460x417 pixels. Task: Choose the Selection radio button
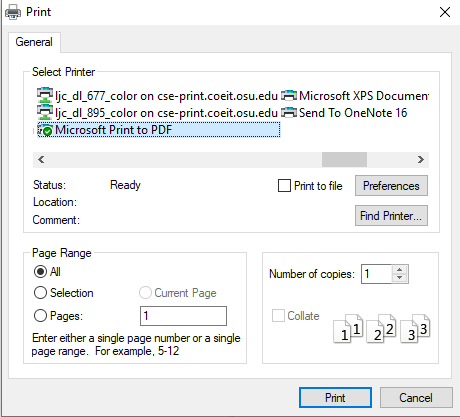(40, 293)
